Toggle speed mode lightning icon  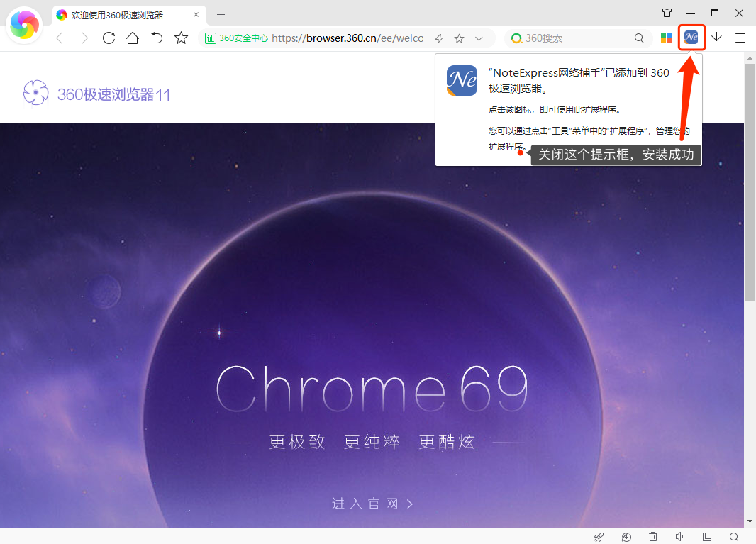(x=439, y=38)
